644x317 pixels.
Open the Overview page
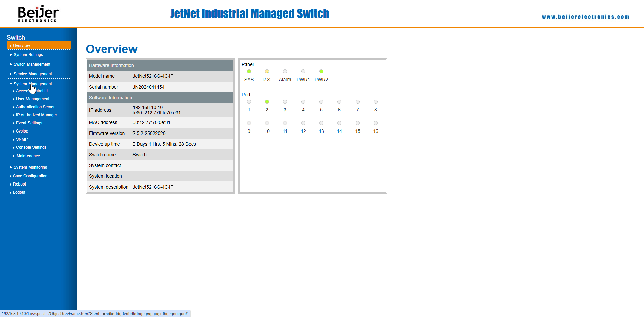click(39, 46)
